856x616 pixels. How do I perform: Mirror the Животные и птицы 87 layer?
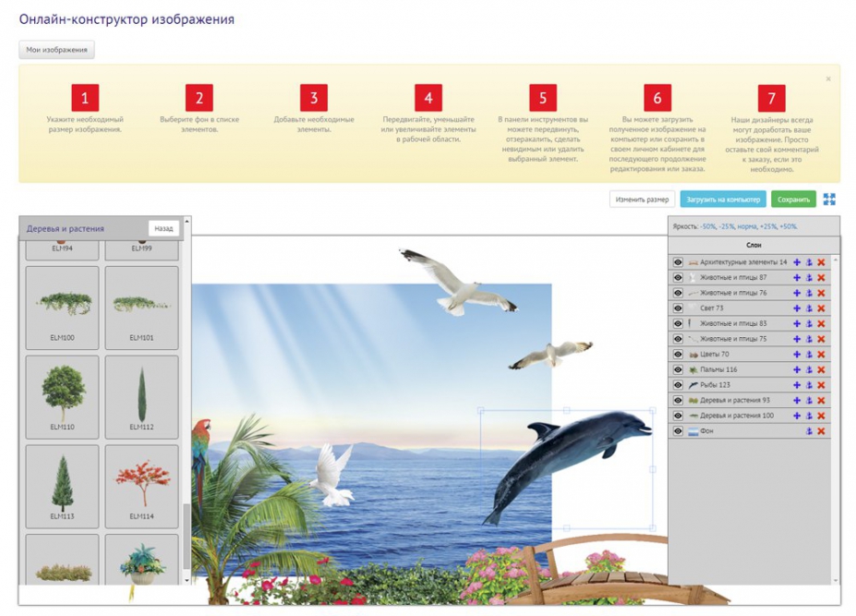pos(809,277)
